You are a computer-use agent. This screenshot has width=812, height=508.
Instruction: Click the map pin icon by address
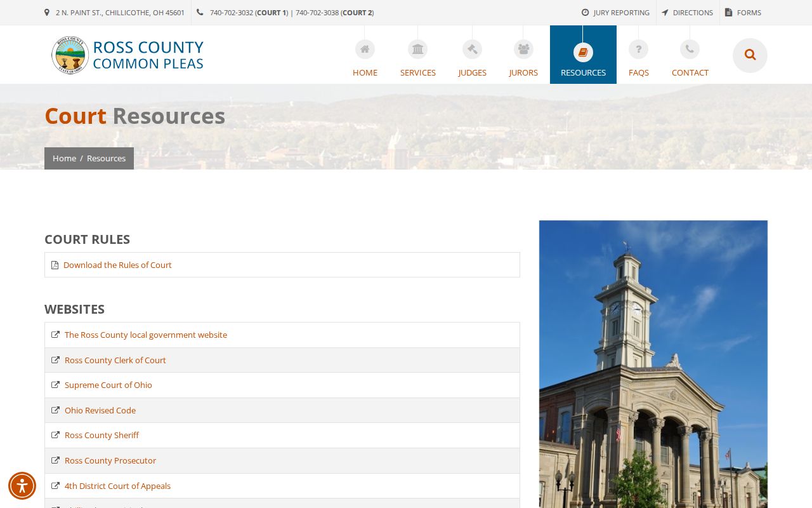tap(47, 13)
